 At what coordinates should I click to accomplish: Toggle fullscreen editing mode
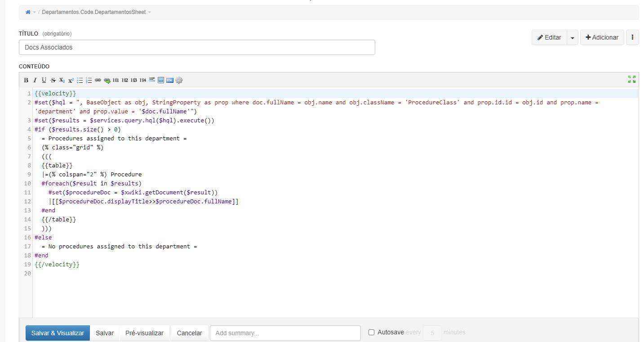click(632, 79)
